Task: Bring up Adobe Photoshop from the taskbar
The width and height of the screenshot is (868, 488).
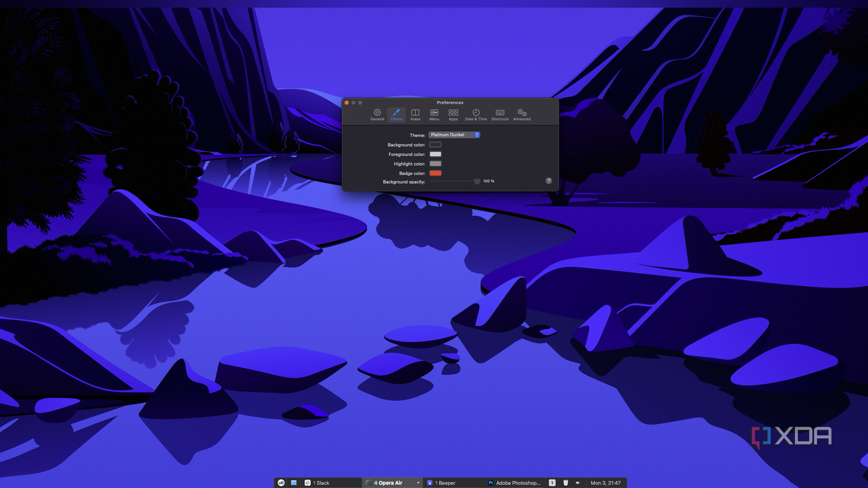Action: [514, 483]
